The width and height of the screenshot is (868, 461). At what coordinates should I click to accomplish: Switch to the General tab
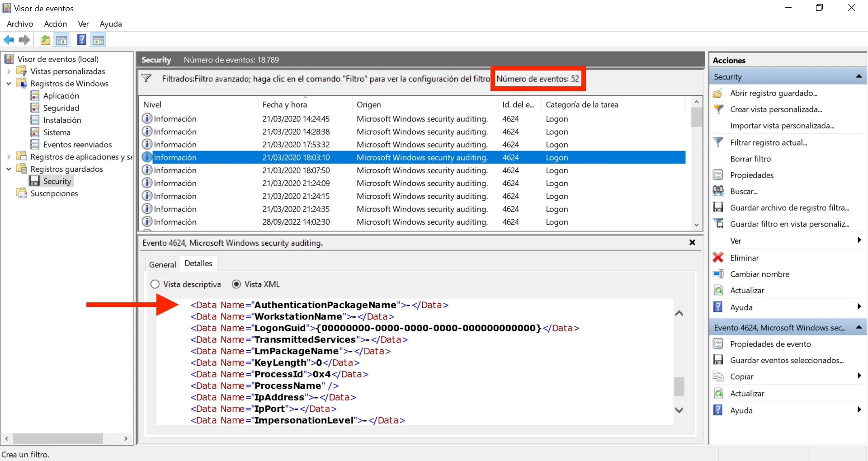tap(162, 264)
